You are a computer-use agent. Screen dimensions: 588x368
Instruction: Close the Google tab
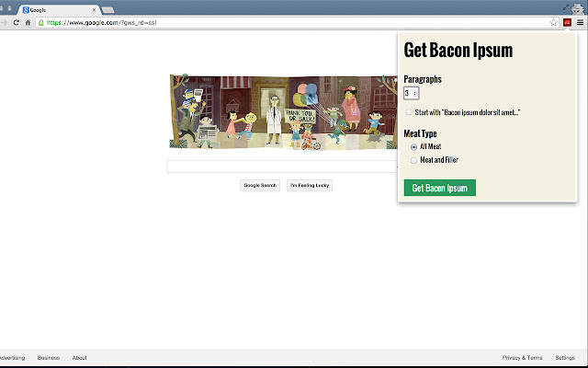94,10
